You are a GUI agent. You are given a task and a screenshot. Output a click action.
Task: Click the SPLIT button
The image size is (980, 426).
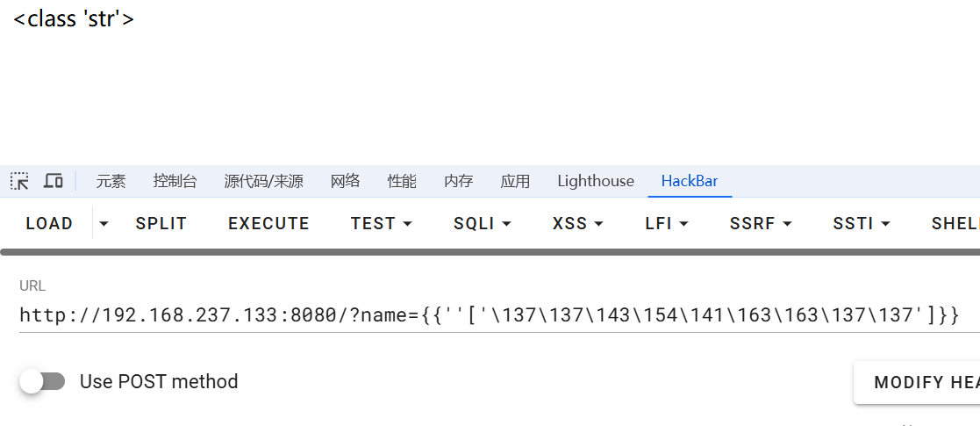tap(161, 224)
